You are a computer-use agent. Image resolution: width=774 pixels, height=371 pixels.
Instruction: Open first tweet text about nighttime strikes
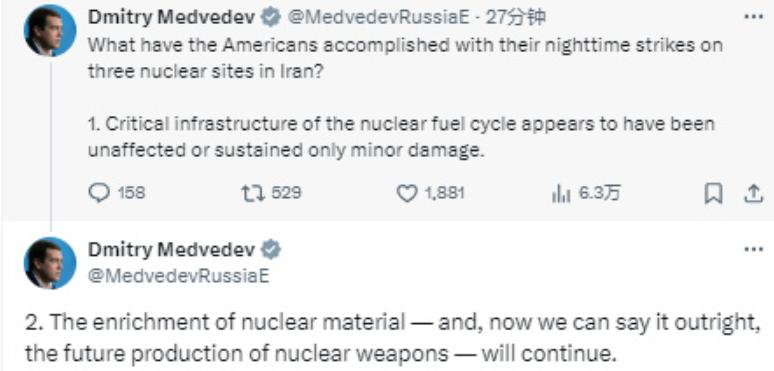pos(405,59)
